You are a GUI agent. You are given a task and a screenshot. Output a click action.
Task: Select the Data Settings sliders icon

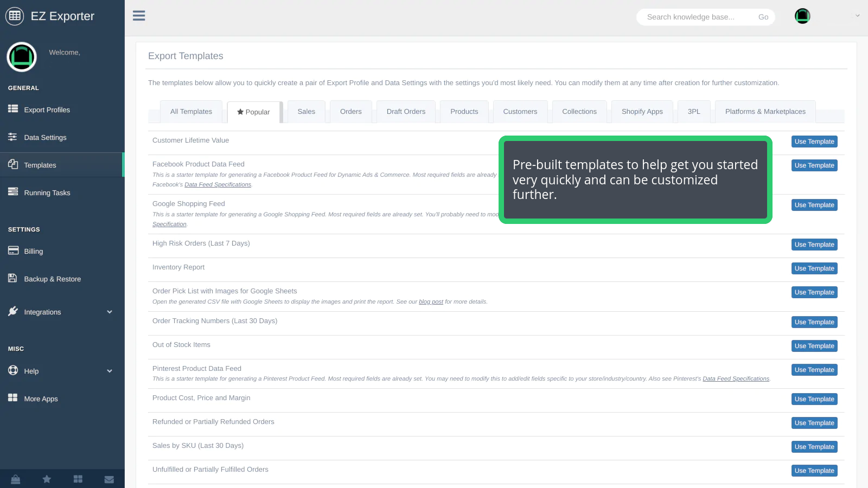tap(13, 137)
